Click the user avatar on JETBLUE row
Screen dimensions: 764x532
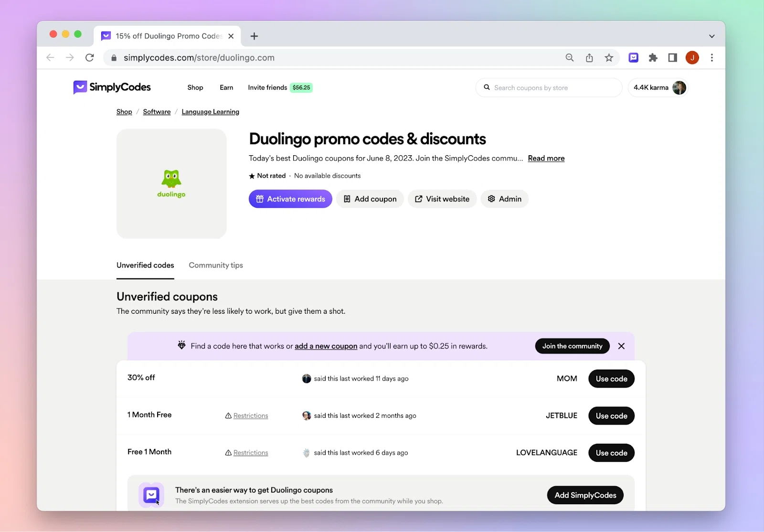(x=307, y=416)
